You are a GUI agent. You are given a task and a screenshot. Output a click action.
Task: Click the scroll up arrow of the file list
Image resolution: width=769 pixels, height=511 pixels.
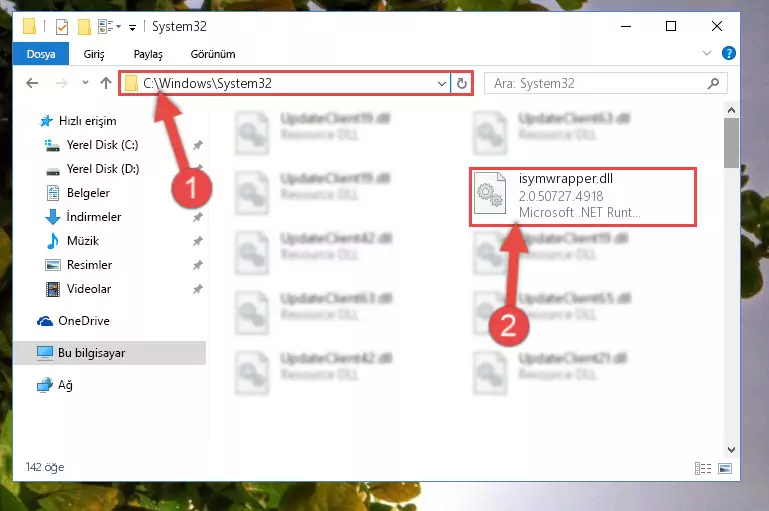pyautogui.click(x=731, y=110)
